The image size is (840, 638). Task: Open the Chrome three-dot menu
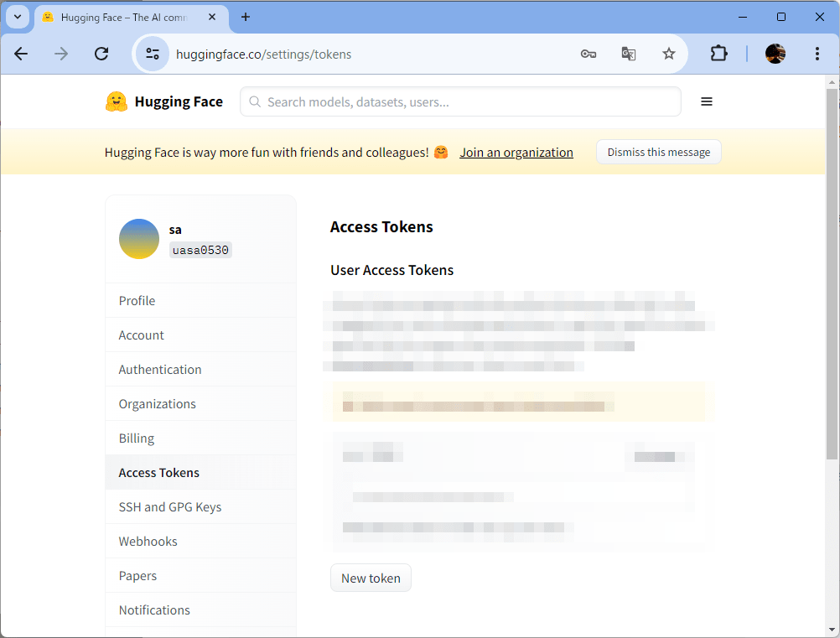point(817,54)
